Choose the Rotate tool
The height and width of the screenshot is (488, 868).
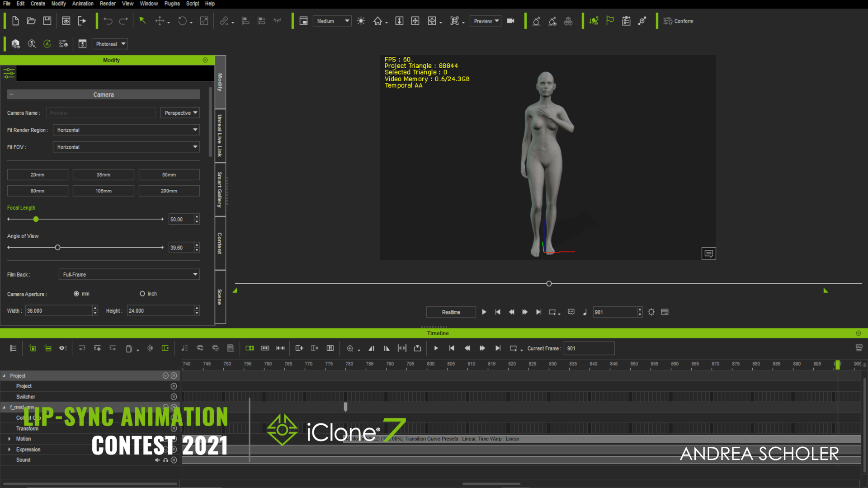click(x=182, y=21)
